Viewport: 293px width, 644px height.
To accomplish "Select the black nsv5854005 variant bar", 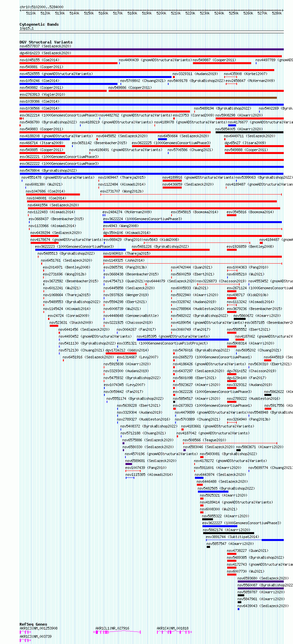I will (x=250, y=132).
